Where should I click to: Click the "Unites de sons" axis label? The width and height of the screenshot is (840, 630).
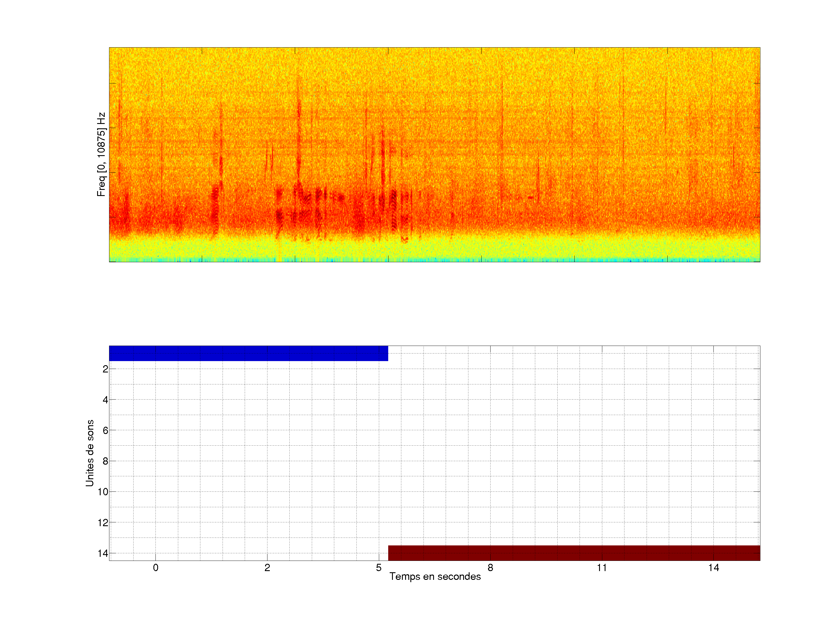tap(90, 453)
